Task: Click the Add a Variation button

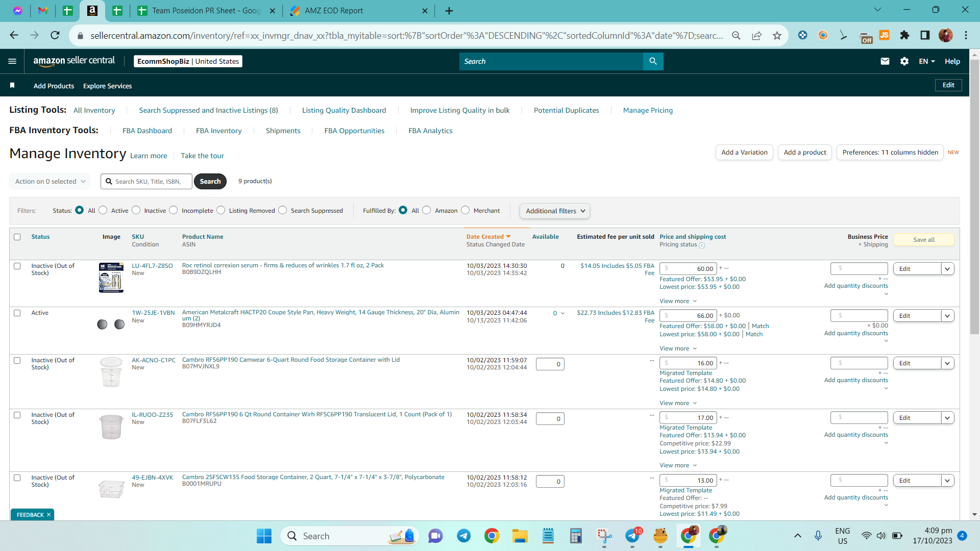Action: click(x=744, y=152)
